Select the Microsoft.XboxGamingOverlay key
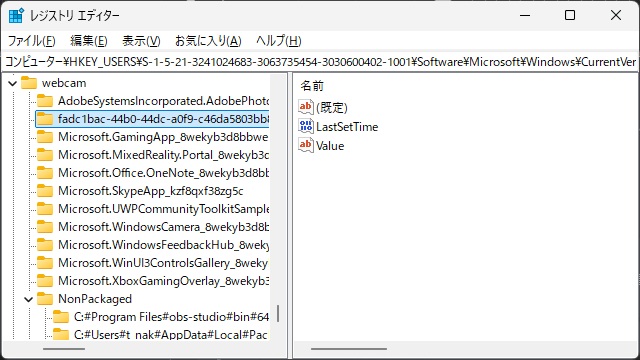 [164, 281]
